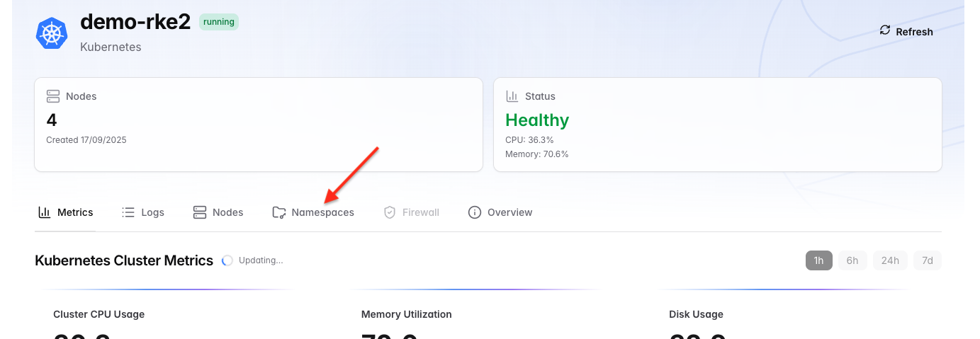Click the Healthy status text

[537, 120]
